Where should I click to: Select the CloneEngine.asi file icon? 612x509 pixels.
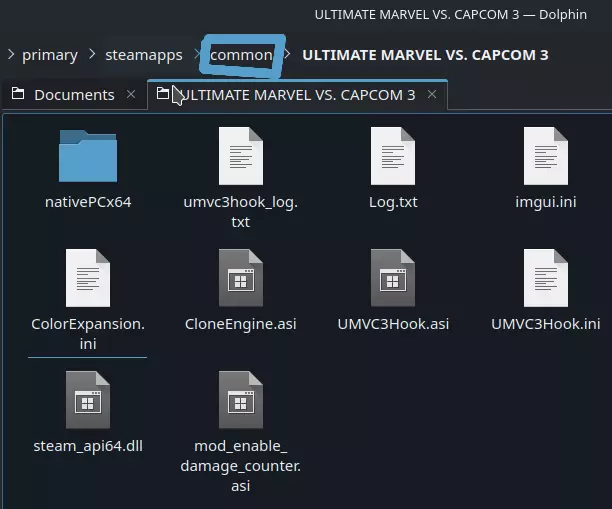tap(241, 278)
